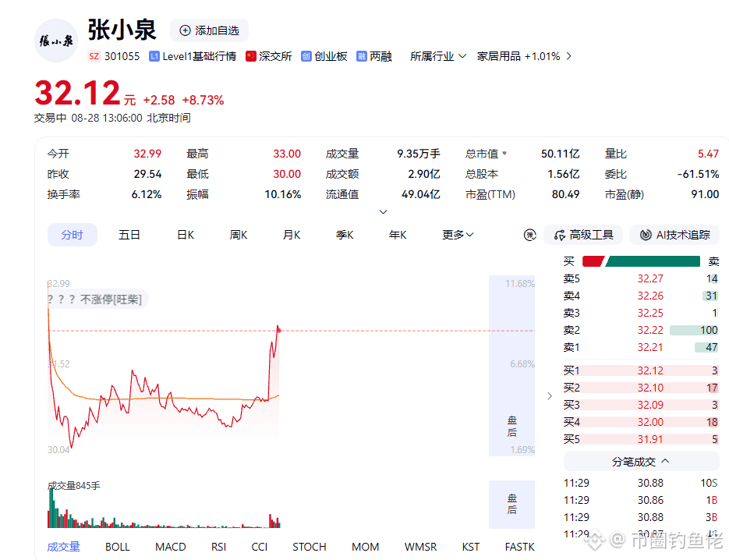Select the 卖3 price 32.25
Screen dimensions: 729x560
click(650, 313)
